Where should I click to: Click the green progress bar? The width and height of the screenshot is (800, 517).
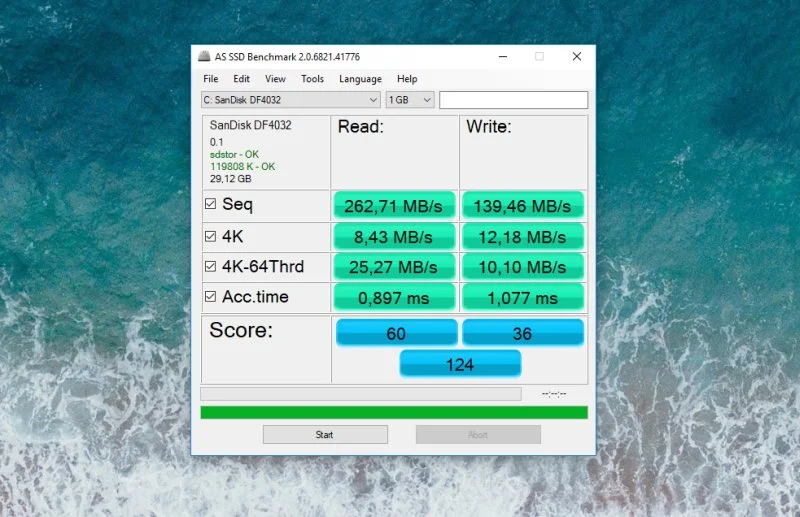click(394, 412)
